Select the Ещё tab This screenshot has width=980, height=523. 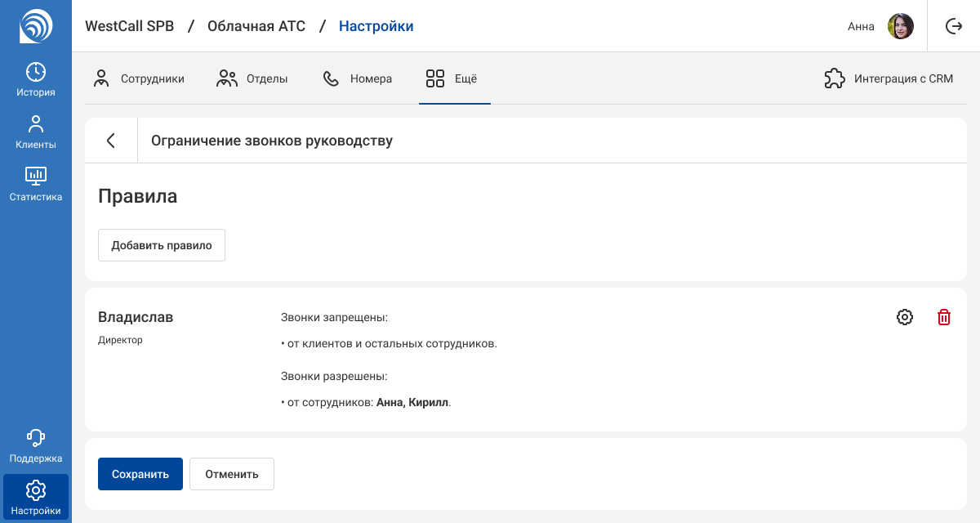[x=452, y=79]
